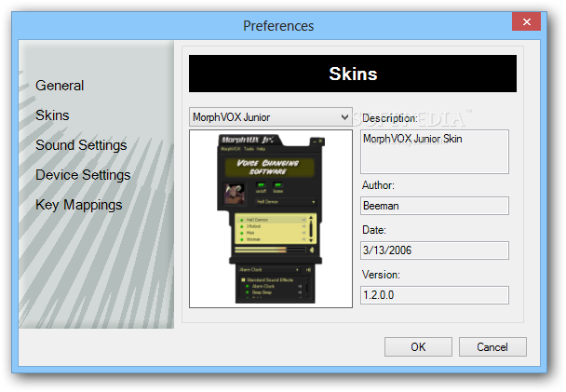
Task: Click the Author label
Action: coord(378,185)
